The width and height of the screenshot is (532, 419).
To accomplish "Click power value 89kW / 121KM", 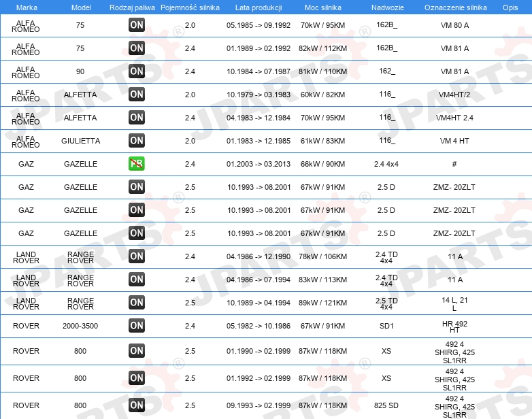I will tap(322, 303).
